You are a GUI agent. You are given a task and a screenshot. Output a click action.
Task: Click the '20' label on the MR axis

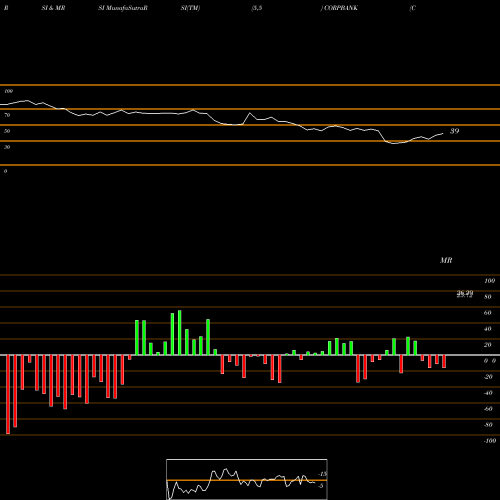pos(488,345)
